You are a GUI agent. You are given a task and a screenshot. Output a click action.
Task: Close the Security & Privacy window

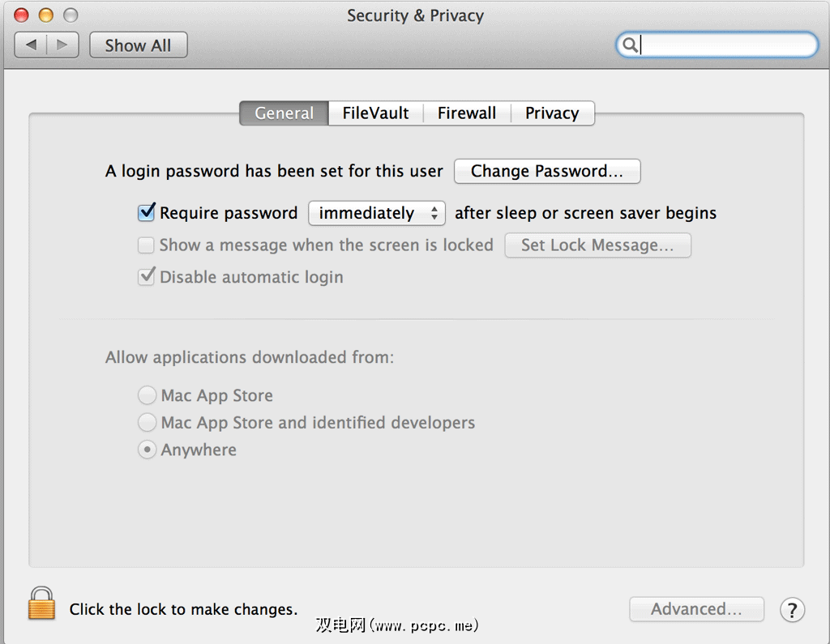(22, 15)
